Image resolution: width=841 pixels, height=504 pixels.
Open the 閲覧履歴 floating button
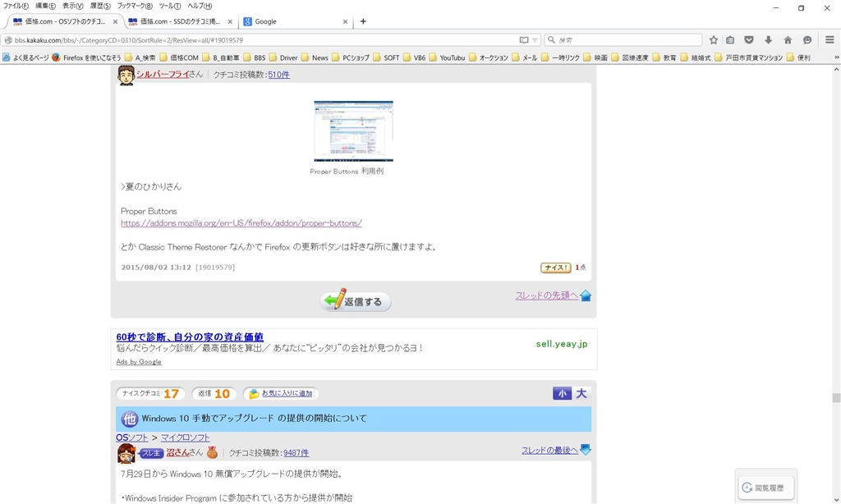click(x=766, y=488)
